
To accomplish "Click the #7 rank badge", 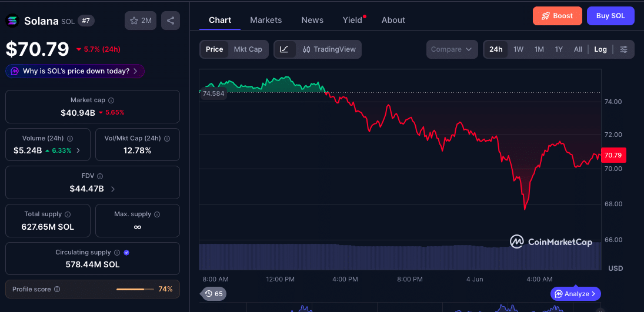I will [x=86, y=21].
